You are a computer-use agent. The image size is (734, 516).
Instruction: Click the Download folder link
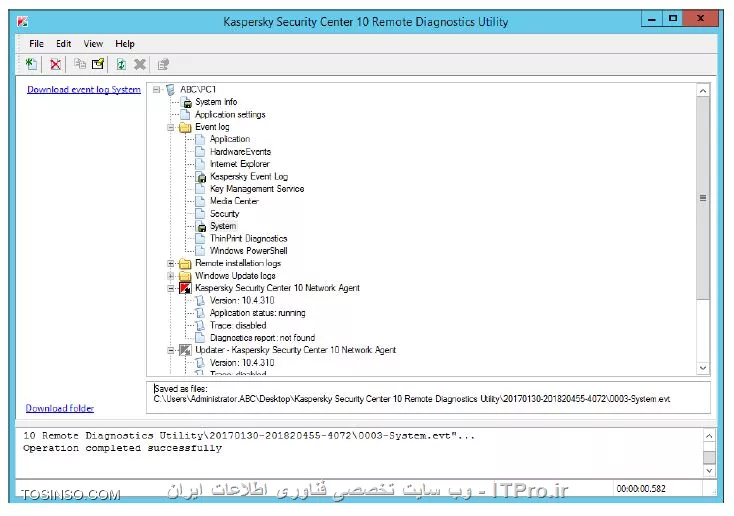[60, 408]
